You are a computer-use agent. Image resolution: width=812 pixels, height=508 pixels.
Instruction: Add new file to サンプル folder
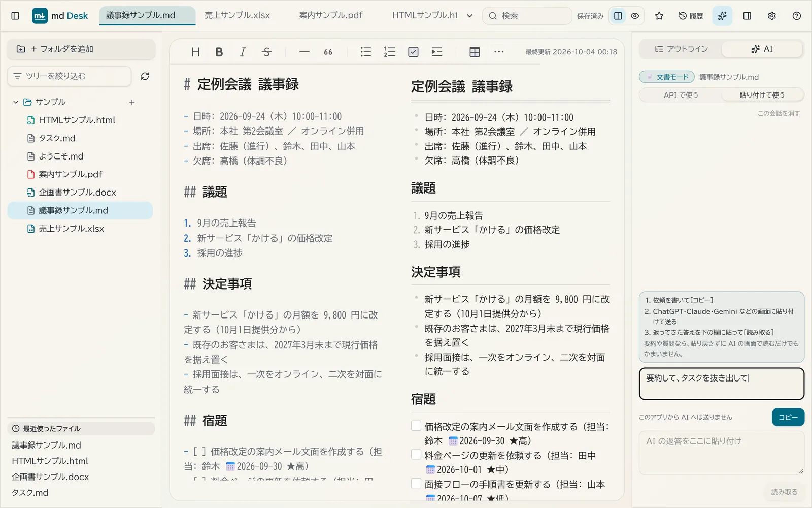[x=132, y=102]
